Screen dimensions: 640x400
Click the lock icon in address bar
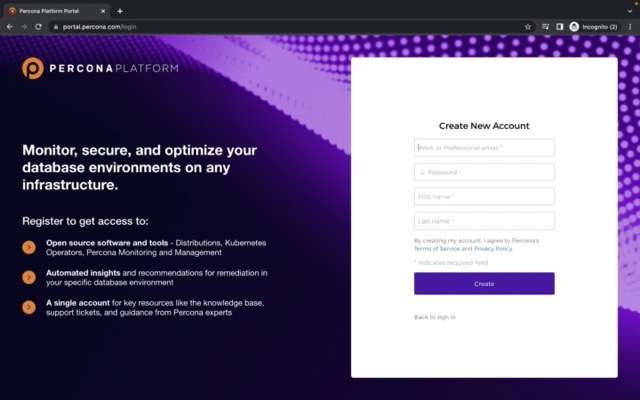point(56,27)
